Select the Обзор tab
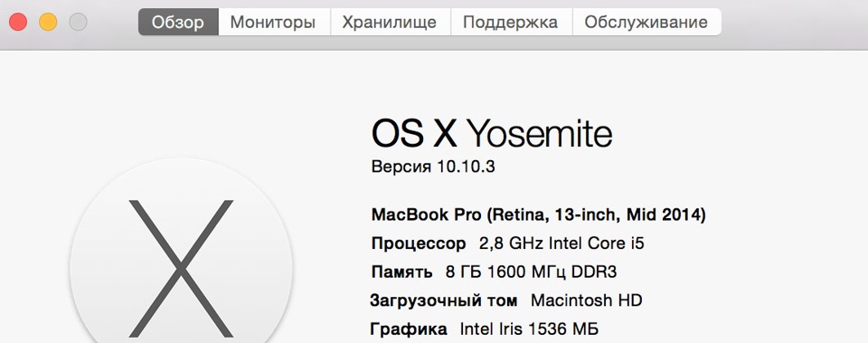 178,22
